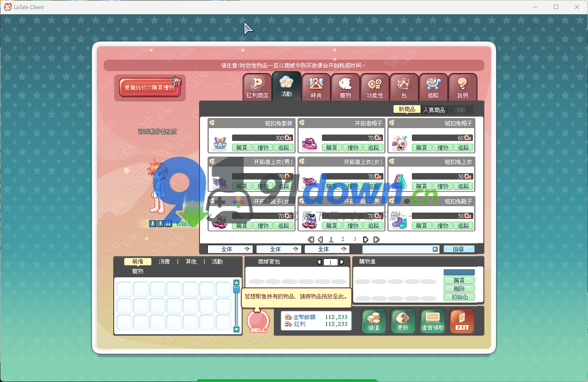Click the LaTale Client title bar icon
The height and width of the screenshot is (382, 588).
[8, 7]
